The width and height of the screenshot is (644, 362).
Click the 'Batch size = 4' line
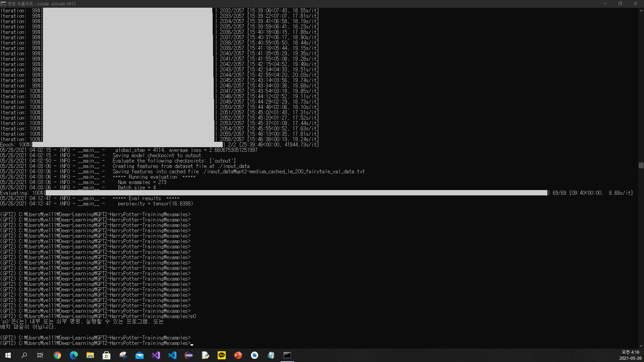point(78,188)
